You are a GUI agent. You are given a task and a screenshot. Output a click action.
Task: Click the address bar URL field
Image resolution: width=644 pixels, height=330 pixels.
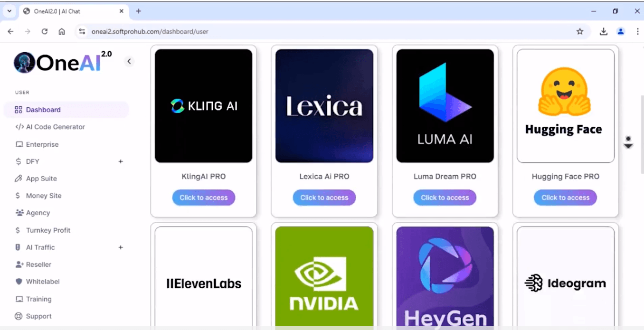(332, 31)
